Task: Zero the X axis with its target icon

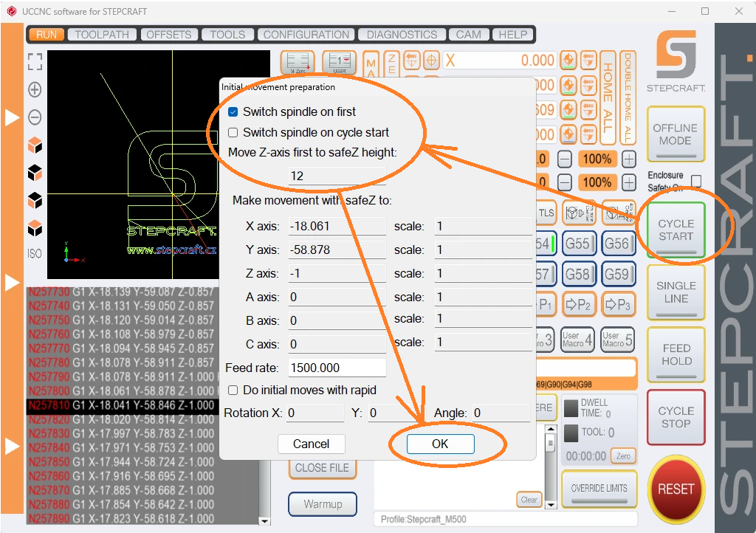Action: [568, 61]
